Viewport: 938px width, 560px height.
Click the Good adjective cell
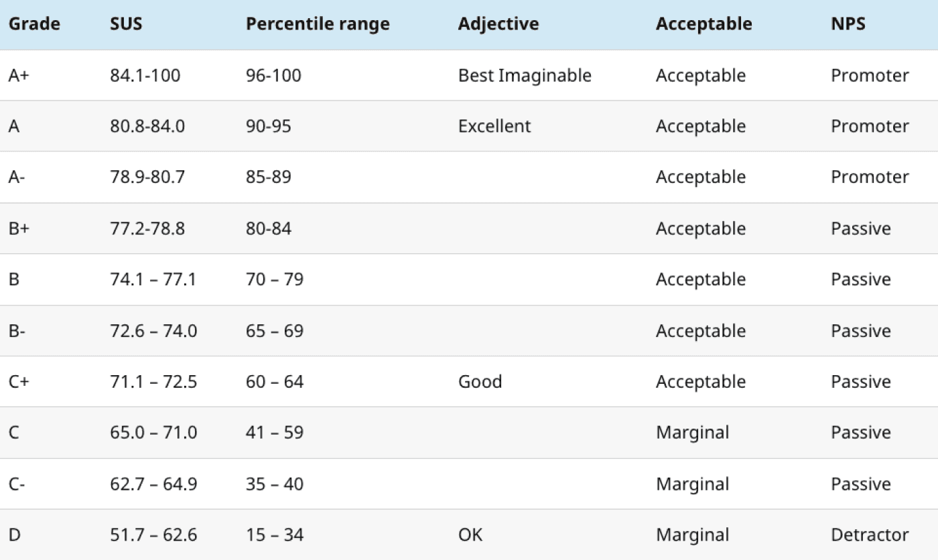[480, 382]
